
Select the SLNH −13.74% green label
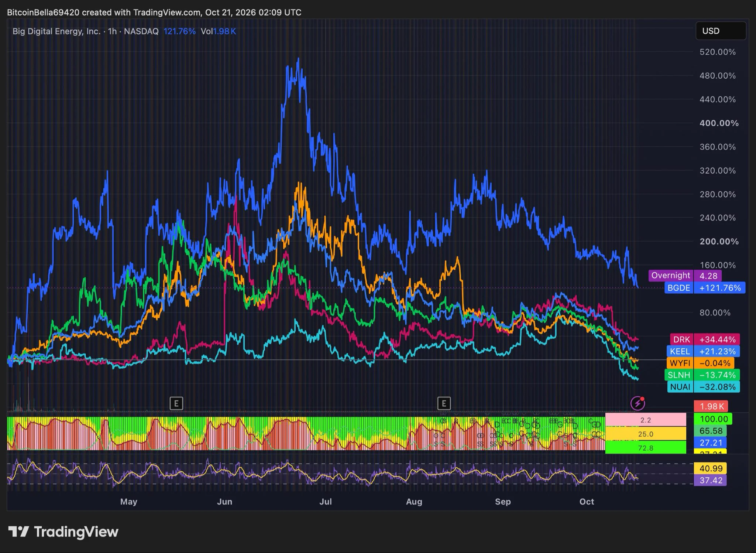point(702,375)
